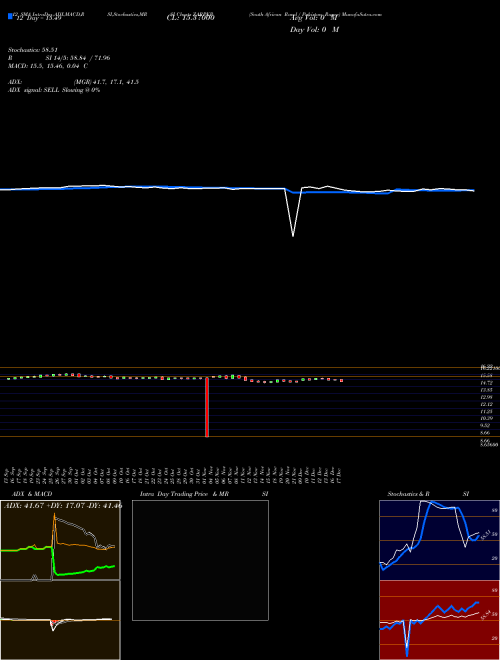
Task: Click the 'CL: 15.37000' closing value
Action: (x=190, y=18)
